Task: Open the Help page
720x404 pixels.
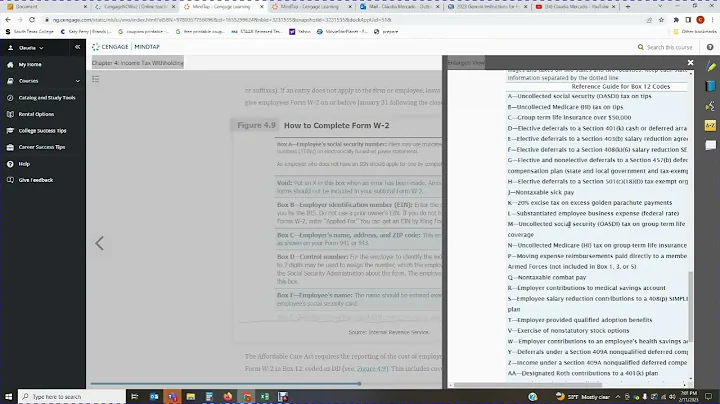Action: coord(24,164)
